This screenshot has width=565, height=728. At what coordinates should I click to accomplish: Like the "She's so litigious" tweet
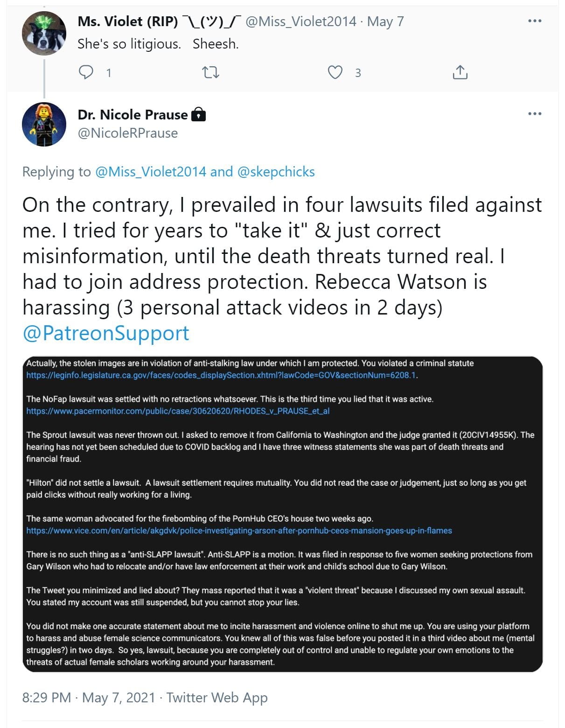pos(335,72)
